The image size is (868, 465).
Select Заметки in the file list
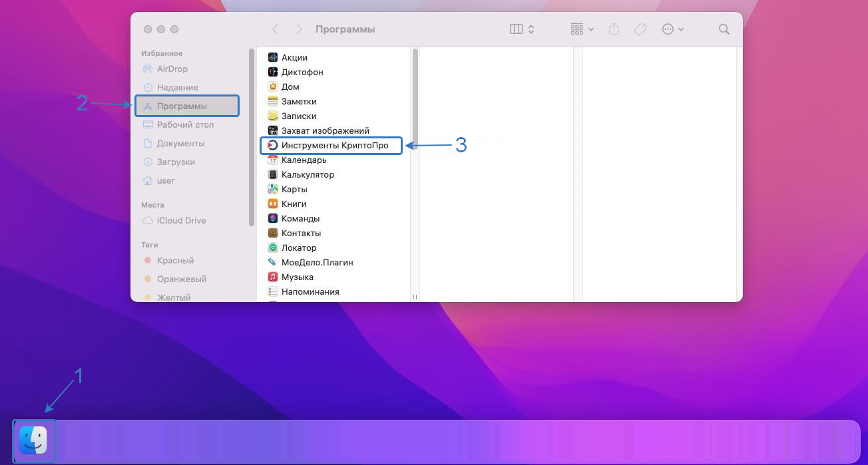click(x=299, y=101)
